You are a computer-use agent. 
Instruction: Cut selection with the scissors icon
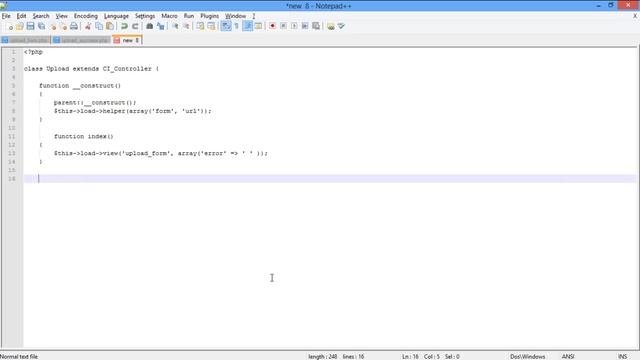[88, 26]
